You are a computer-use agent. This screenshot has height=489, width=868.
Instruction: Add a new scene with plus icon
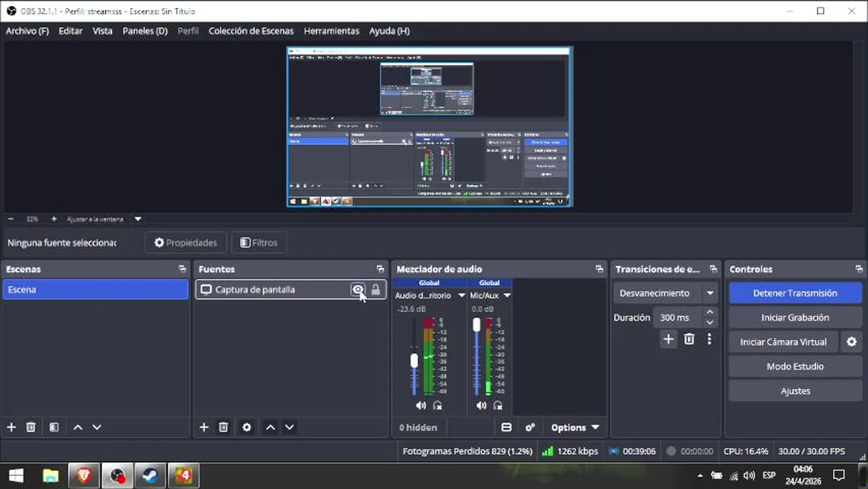(11, 427)
